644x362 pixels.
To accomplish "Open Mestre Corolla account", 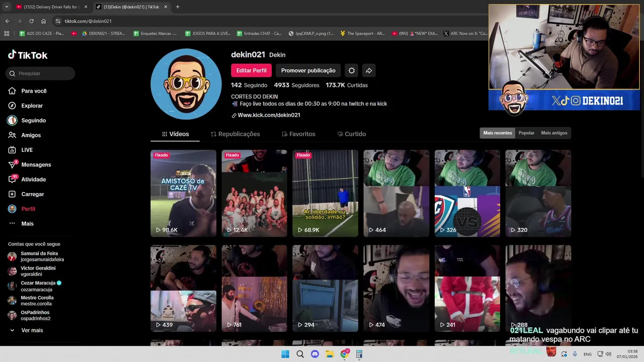I will click(x=30, y=301).
